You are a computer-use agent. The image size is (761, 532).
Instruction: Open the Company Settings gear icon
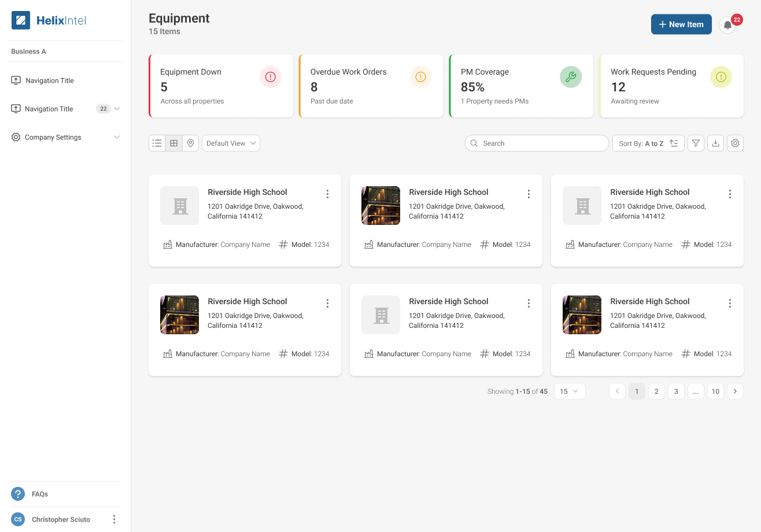pos(16,137)
